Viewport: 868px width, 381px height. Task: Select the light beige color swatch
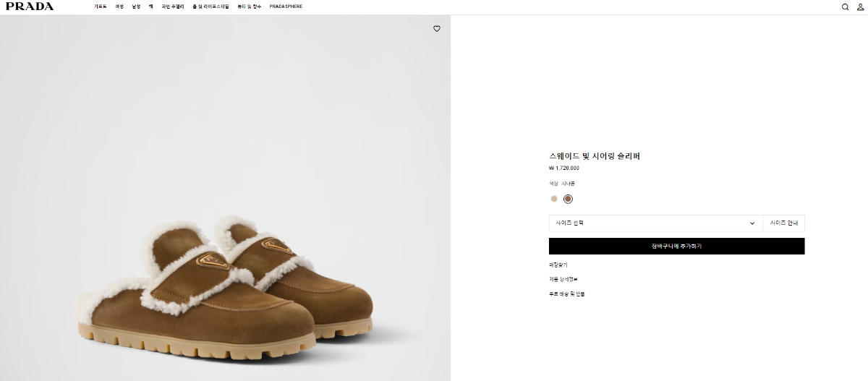point(554,199)
